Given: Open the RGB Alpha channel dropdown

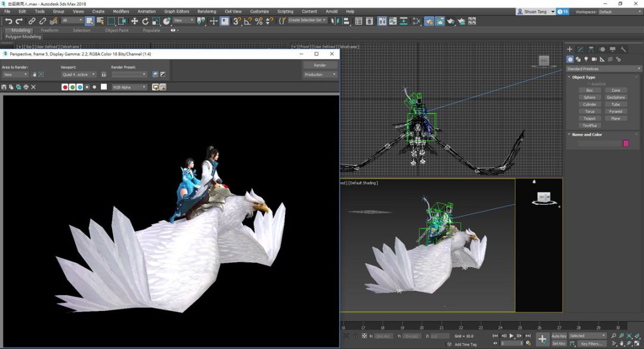Looking at the screenshot, I should 129,87.
